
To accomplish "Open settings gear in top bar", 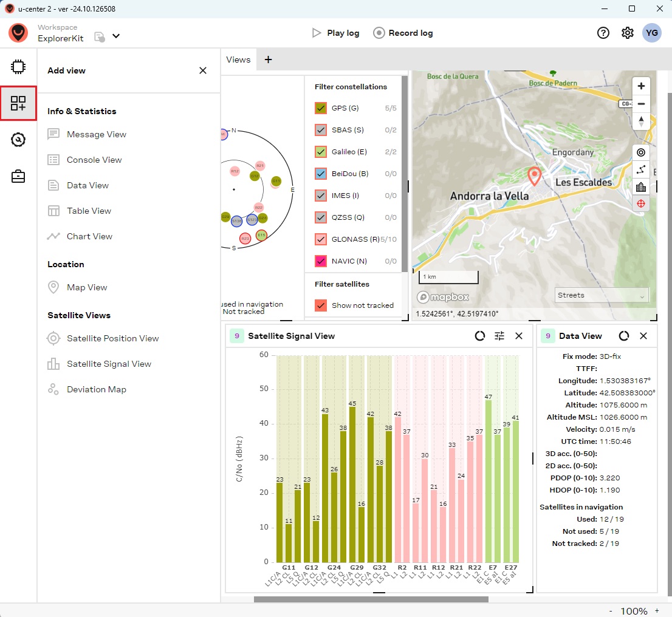I will click(628, 33).
